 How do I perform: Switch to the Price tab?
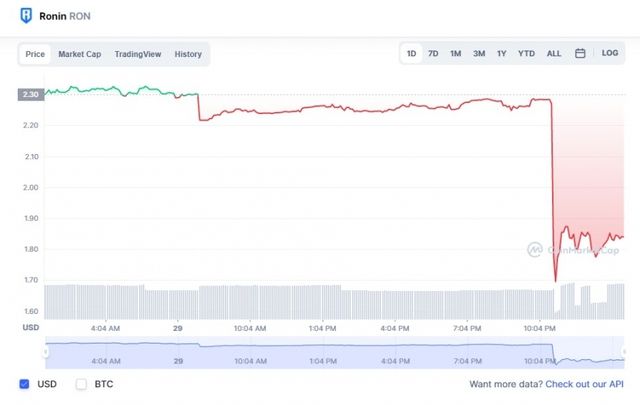point(35,54)
